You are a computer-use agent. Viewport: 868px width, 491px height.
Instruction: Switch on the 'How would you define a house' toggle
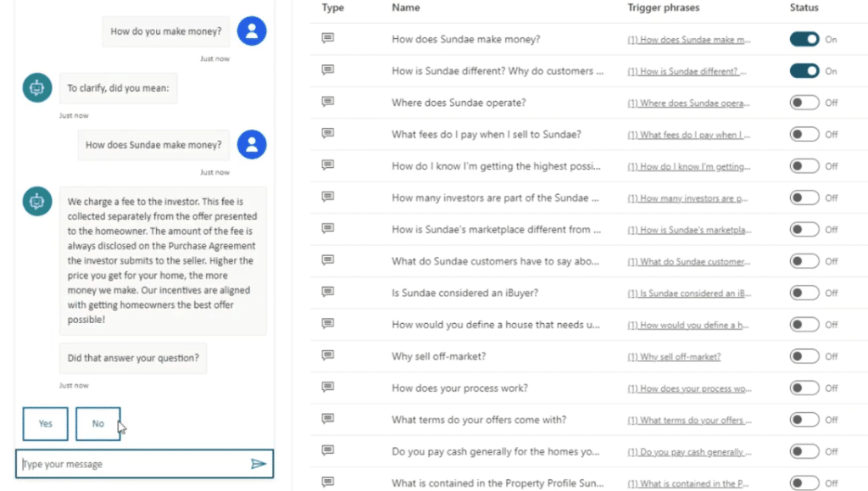(x=804, y=325)
